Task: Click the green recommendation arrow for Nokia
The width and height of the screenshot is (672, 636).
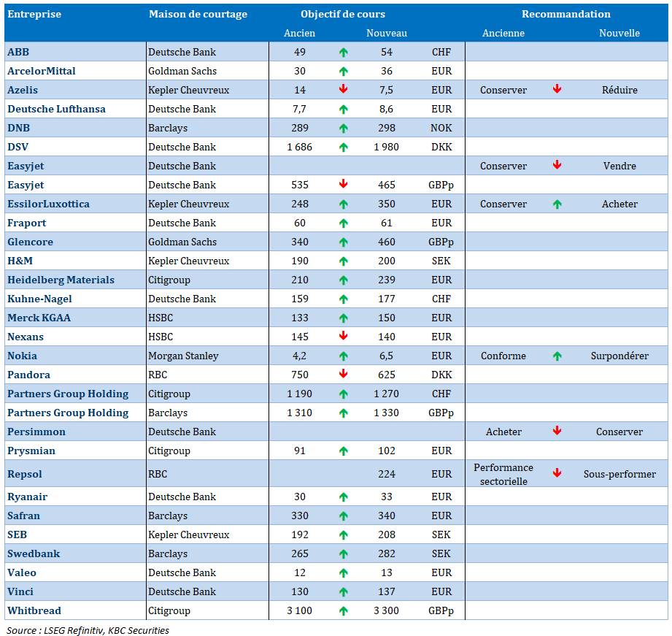Action: [557, 356]
